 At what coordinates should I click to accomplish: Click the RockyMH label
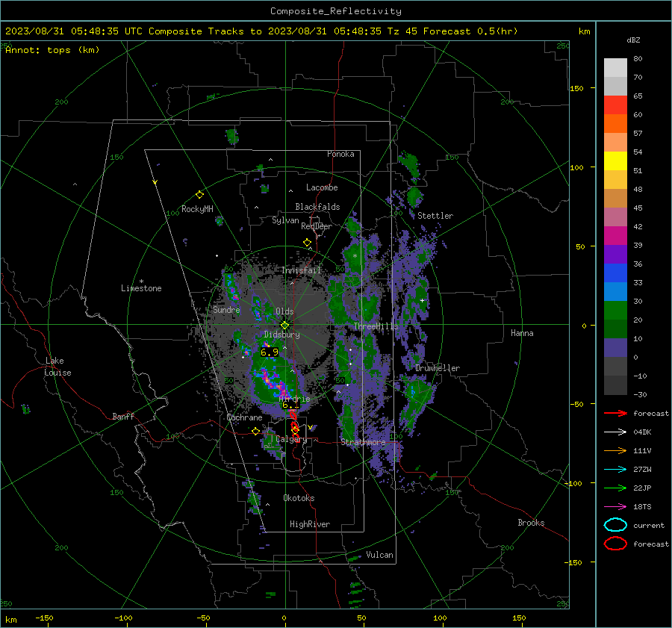point(197,209)
